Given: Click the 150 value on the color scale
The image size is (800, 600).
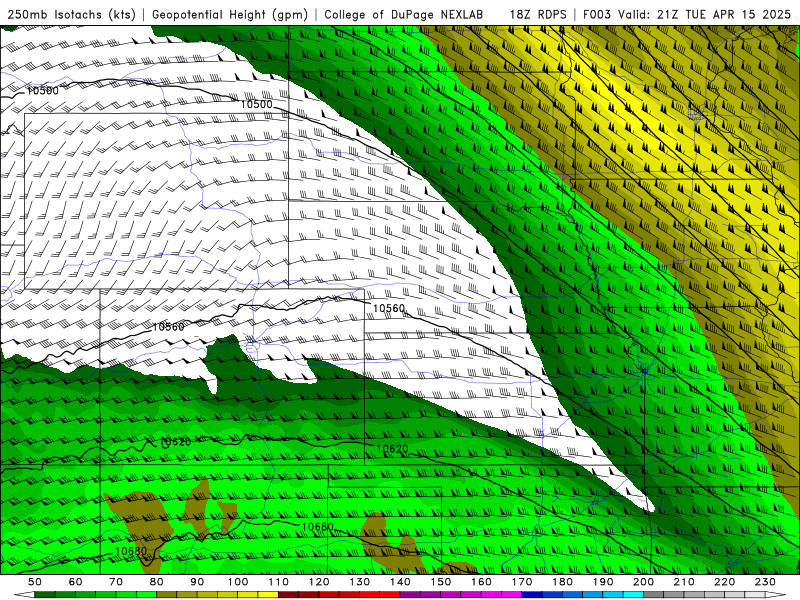Looking at the screenshot, I should click(441, 582).
